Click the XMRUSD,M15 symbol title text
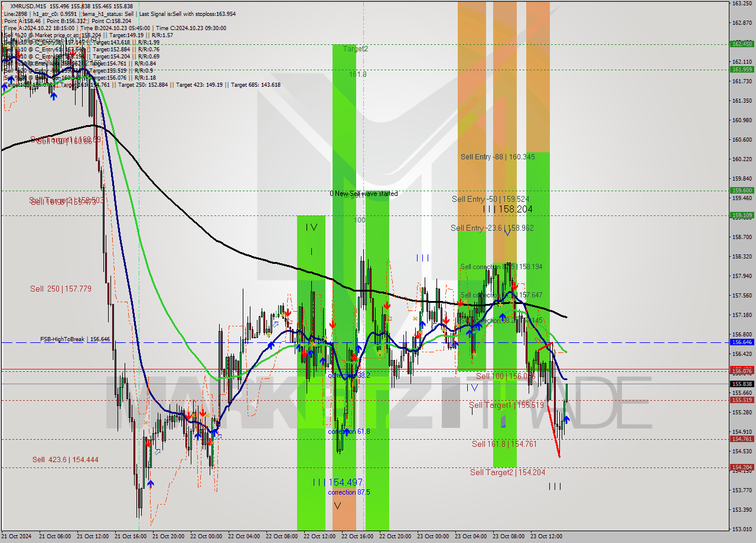 tap(29, 5)
